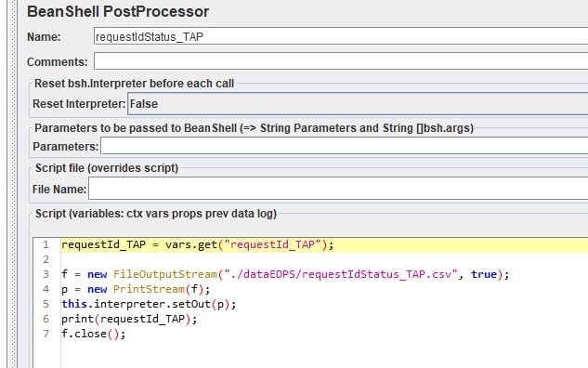Click the dotted vertical divider handle on left edge
The width and height of the screenshot is (588, 368).
(x=13, y=184)
